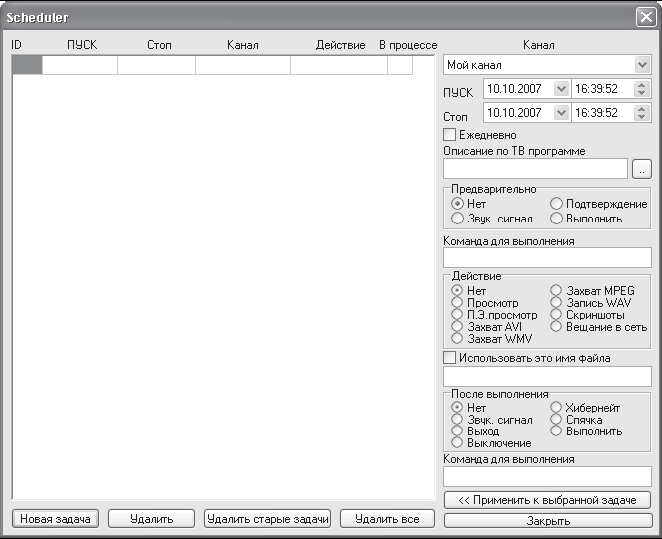
Task: Select Подтверждение radio in Предварительно group
Action: (556, 203)
